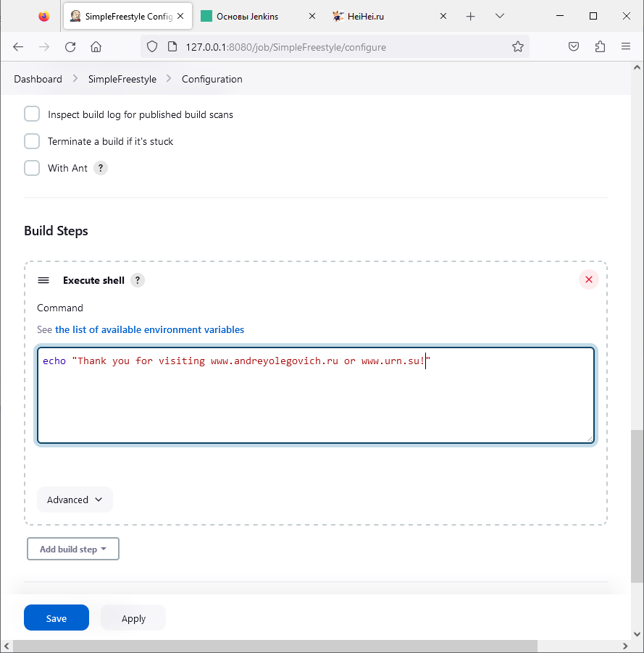
Task: Open help for the With Ant option
Action: (101, 168)
